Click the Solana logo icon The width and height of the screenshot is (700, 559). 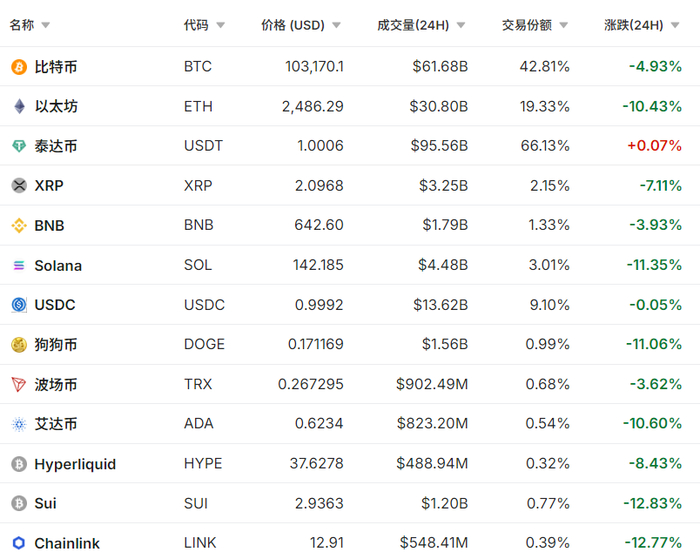(19, 265)
